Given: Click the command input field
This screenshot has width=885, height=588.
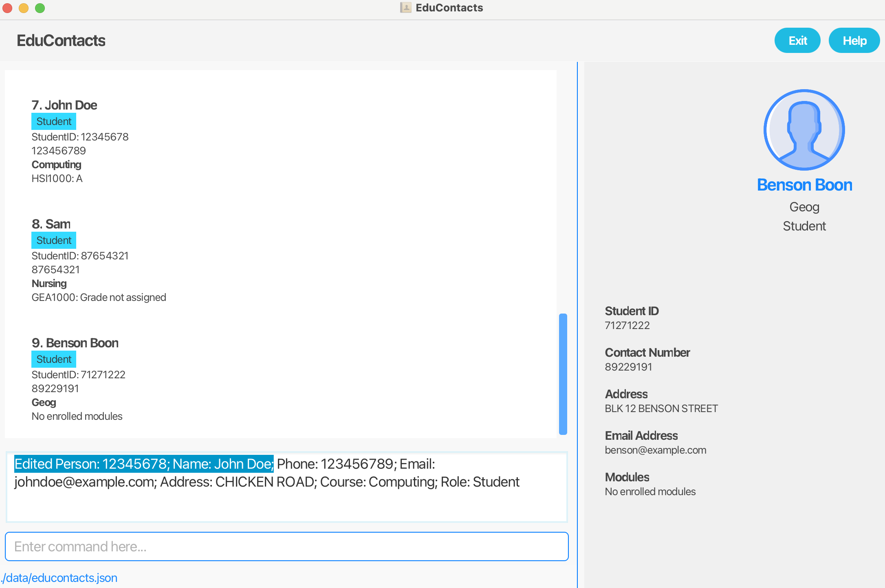Looking at the screenshot, I should 286,546.
